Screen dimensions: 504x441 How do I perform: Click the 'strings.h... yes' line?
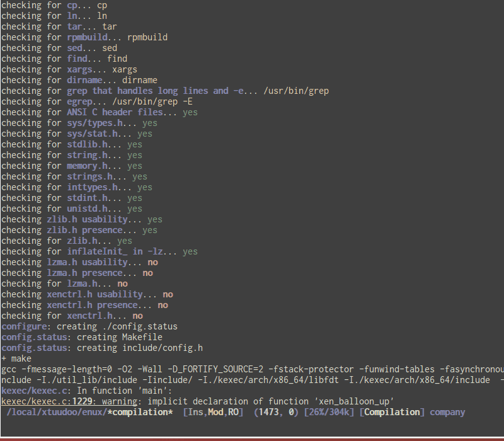tap(74, 176)
